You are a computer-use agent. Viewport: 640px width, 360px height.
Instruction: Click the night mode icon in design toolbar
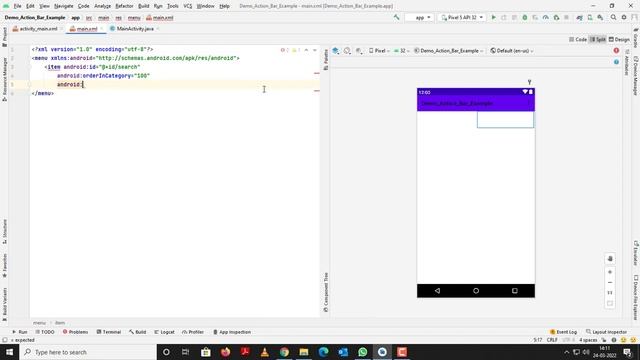pyautogui.click(x=359, y=51)
